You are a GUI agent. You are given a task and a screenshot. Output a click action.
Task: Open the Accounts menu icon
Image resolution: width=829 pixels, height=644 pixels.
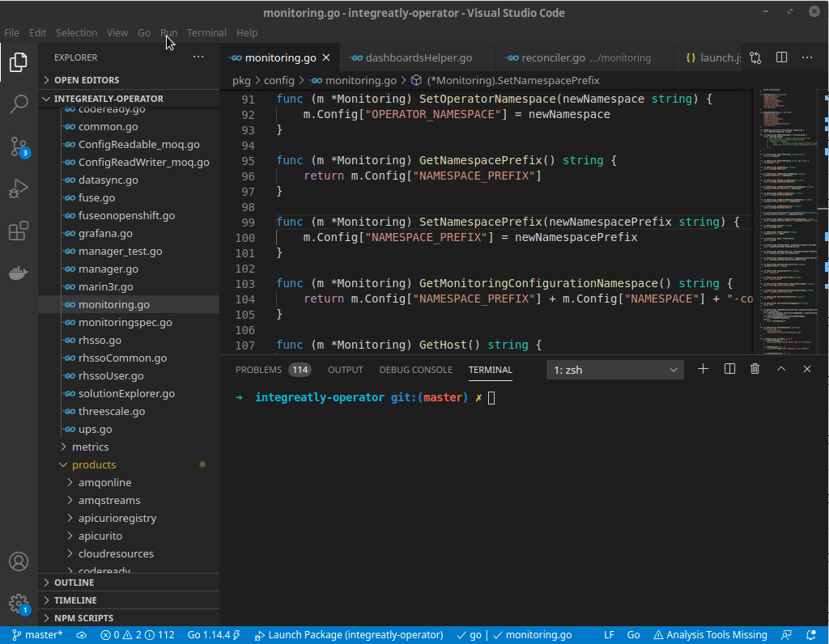(19, 561)
